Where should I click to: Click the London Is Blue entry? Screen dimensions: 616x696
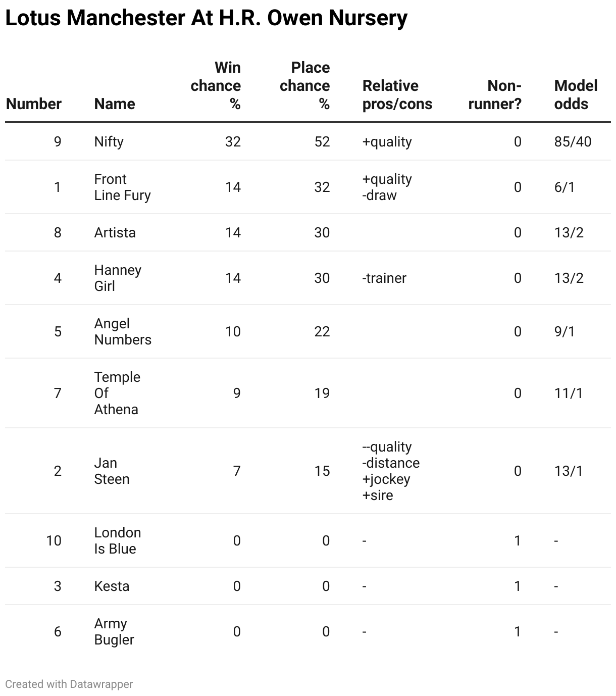tap(118, 540)
